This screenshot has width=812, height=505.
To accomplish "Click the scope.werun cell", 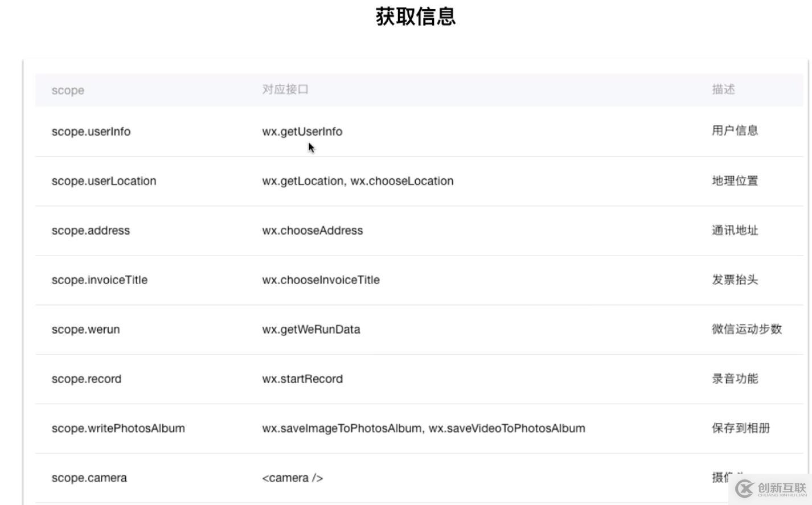I will [85, 330].
